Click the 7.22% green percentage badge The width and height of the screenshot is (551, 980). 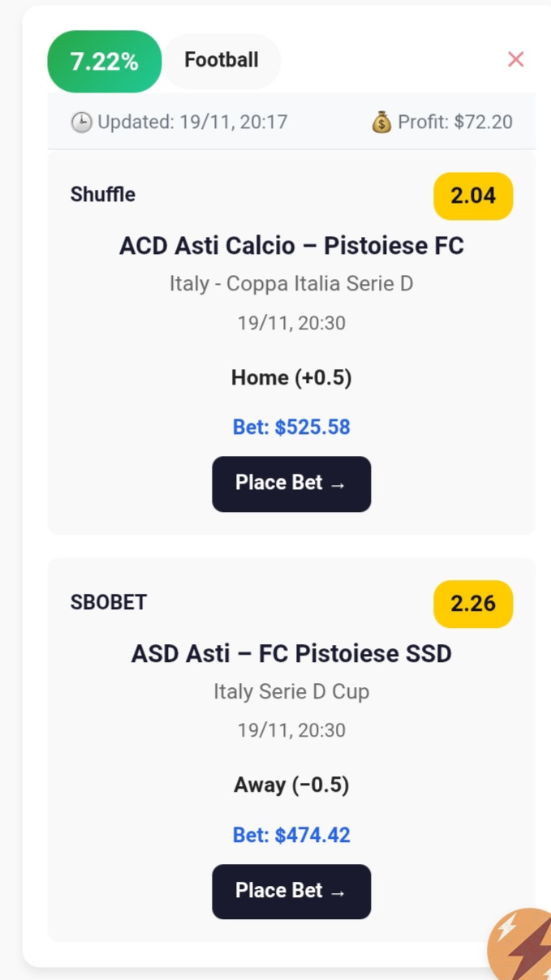tap(104, 62)
